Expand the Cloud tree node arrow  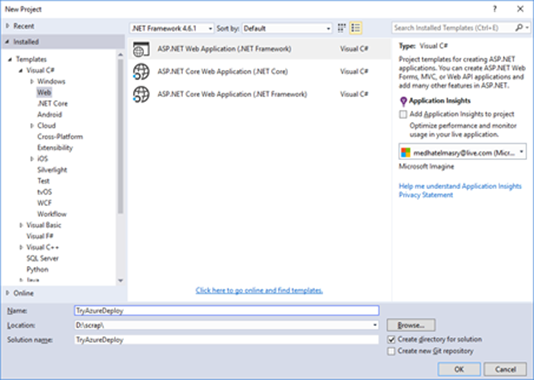[x=32, y=126]
